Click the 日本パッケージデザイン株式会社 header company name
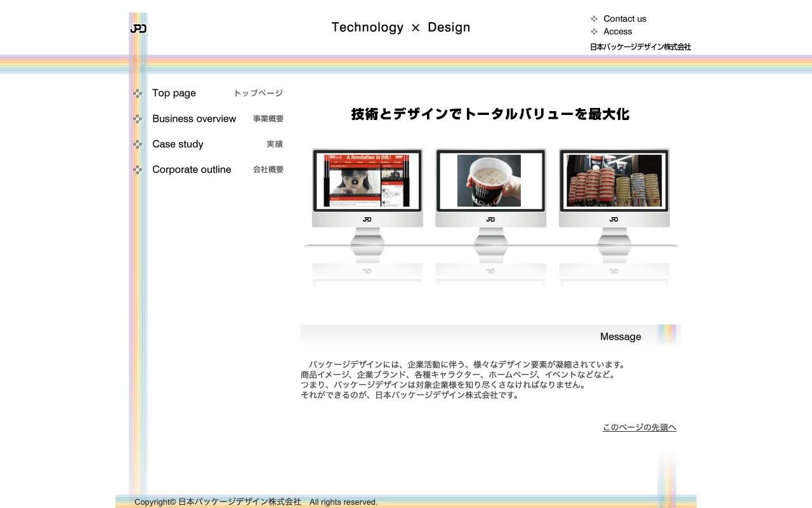Viewport: 812px width, 508px height. pos(640,47)
